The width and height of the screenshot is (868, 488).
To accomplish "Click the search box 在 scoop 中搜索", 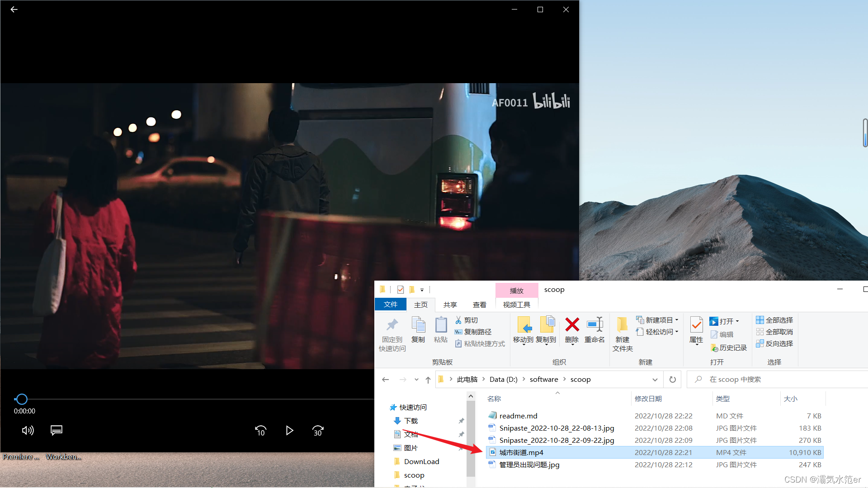I will [778, 380].
